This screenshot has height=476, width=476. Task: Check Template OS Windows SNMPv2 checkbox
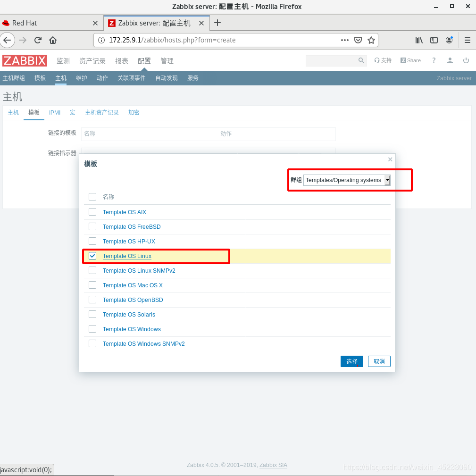[x=92, y=343]
